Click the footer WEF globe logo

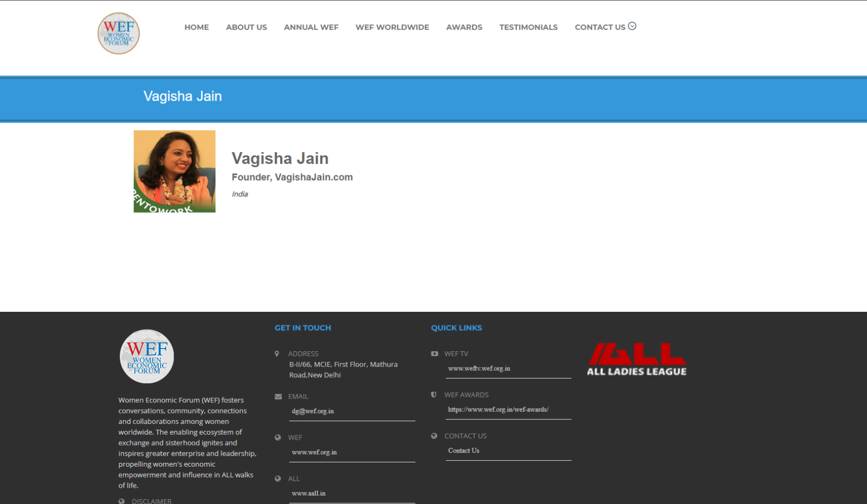(147, 356)
